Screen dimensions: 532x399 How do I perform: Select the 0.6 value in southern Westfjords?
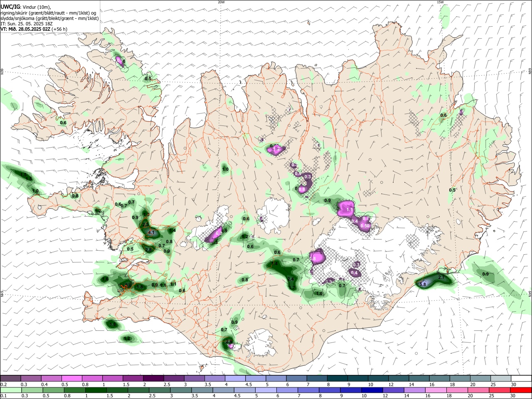pos(63,123)
